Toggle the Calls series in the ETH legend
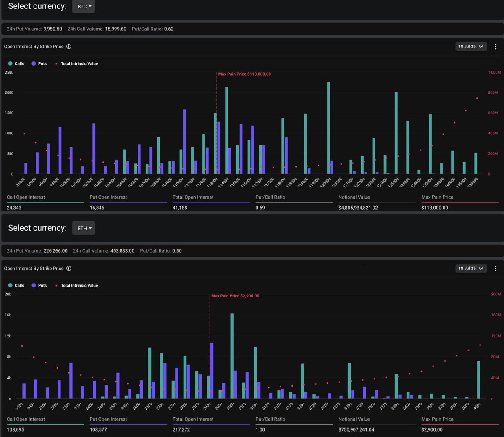The height and width of the screenshot is (437, 504). [16, 286]
